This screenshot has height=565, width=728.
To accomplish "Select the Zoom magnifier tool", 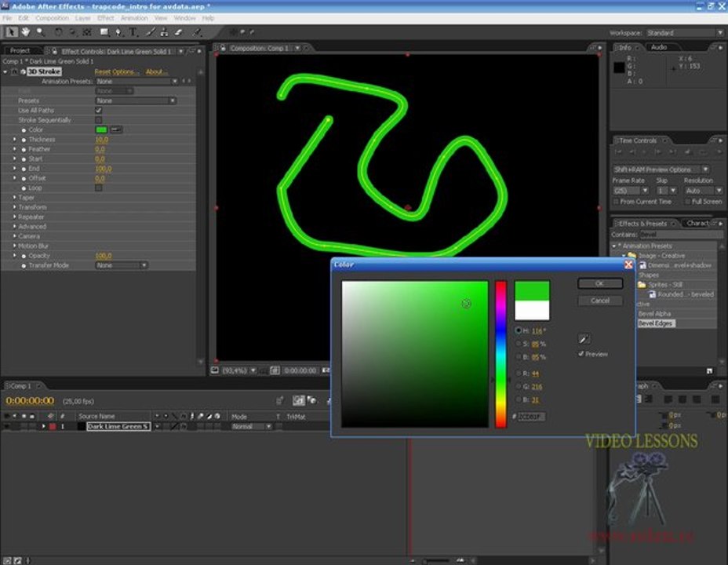I will pyautogui.click(x=40, y=32).
